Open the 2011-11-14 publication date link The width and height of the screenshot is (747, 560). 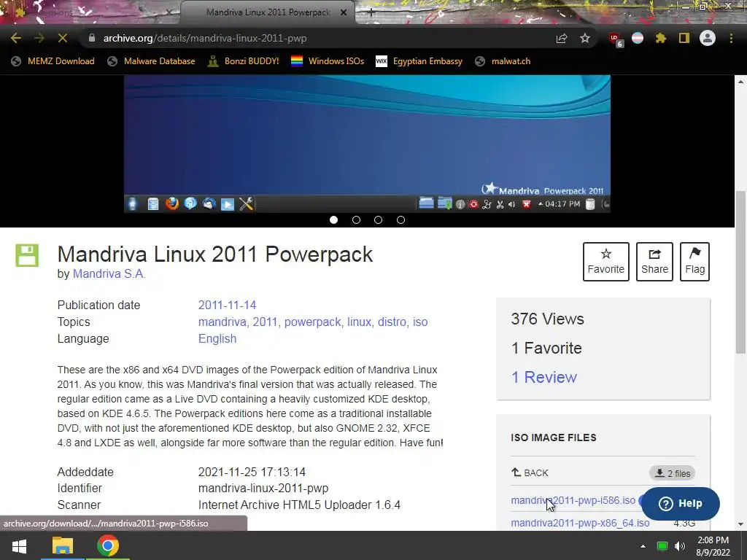(228, 305)
